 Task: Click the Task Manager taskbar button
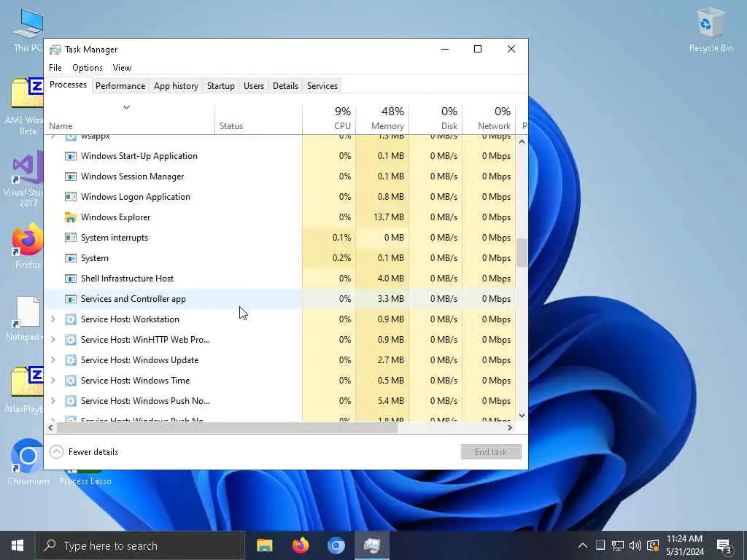371,545
